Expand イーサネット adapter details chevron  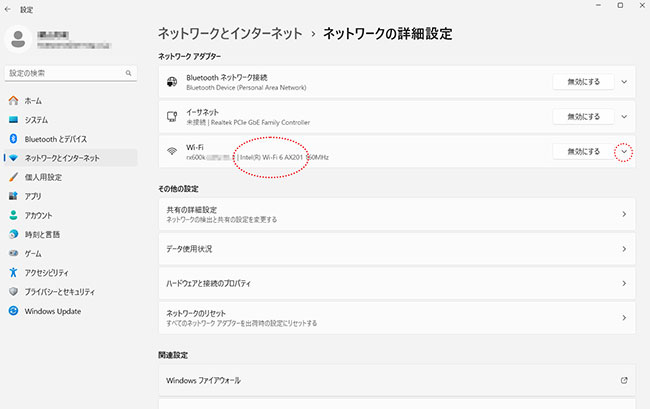click(x=624, y=116)
